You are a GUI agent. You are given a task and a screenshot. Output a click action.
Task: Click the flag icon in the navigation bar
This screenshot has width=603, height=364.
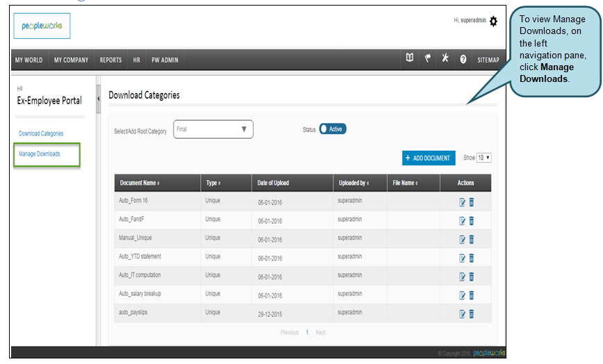428,59
